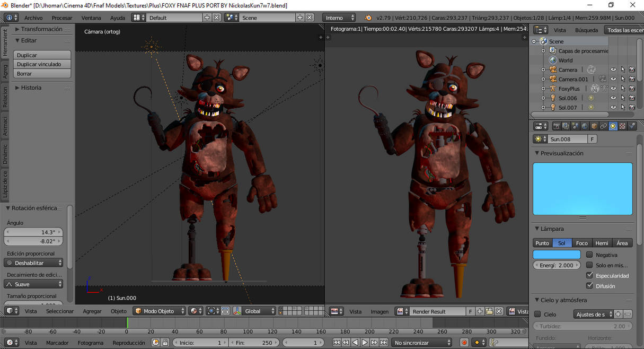The height and width of the screenshot is (349, 644).
Task: Click the add new scene plus icon
Action: tap(300, 18)
